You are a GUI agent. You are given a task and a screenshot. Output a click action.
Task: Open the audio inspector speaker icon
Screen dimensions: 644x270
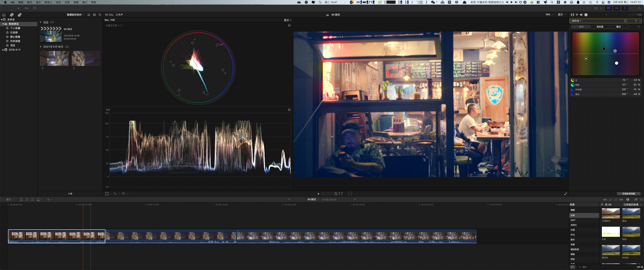point(581,15)
